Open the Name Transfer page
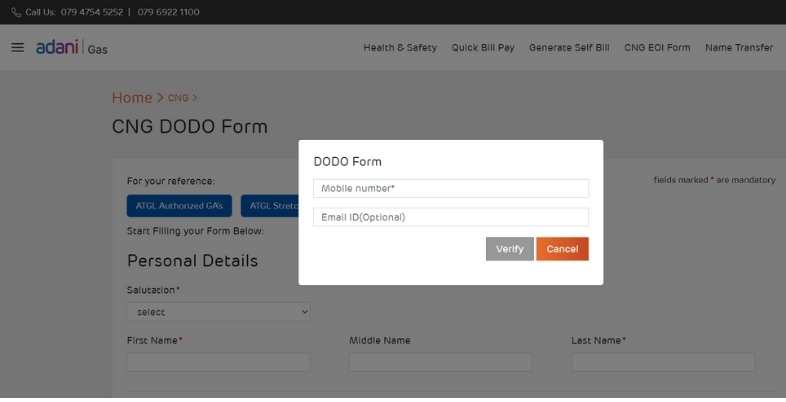This screenshot has height=402, width=786. click(739, 48)
